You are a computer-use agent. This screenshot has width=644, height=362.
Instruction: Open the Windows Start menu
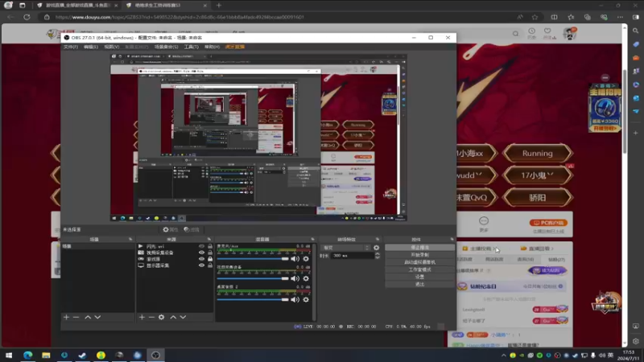click(x=9, y=355)
